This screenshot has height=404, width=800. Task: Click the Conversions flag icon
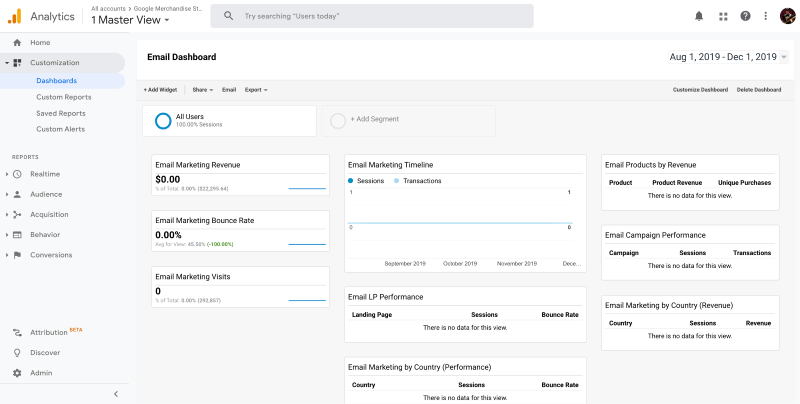17,255
